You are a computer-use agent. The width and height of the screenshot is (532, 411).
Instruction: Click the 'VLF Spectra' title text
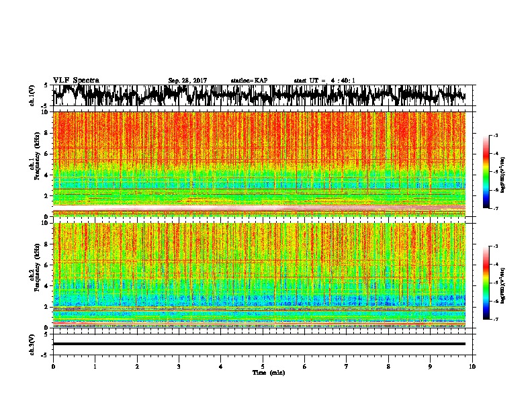pyautogui.click(x=76, y=81)
